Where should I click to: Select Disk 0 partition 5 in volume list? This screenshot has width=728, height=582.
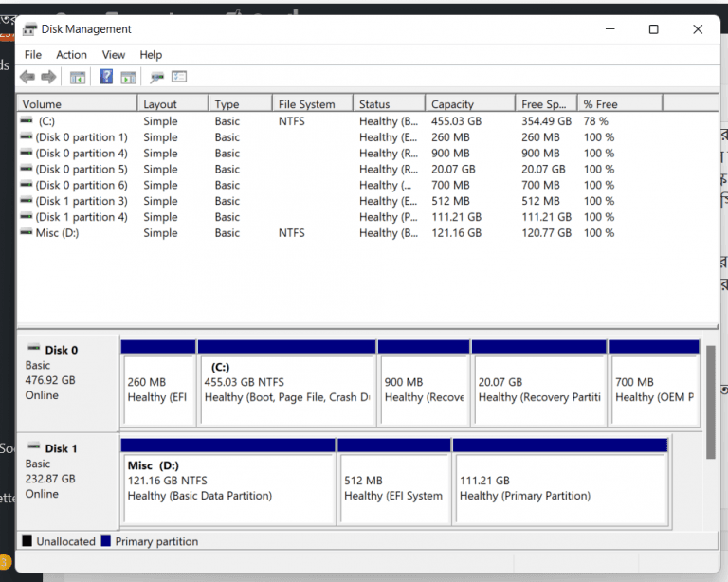pos(82,170)
